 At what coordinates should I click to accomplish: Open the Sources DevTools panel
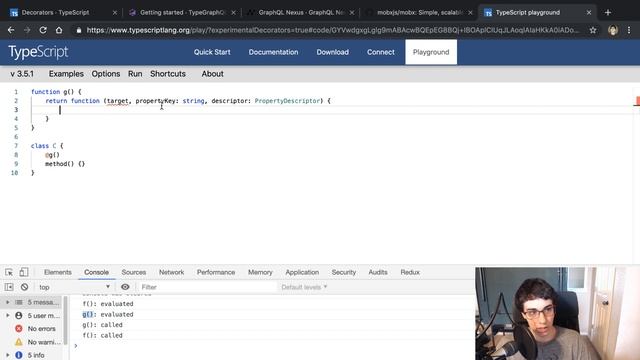point(133,272)
